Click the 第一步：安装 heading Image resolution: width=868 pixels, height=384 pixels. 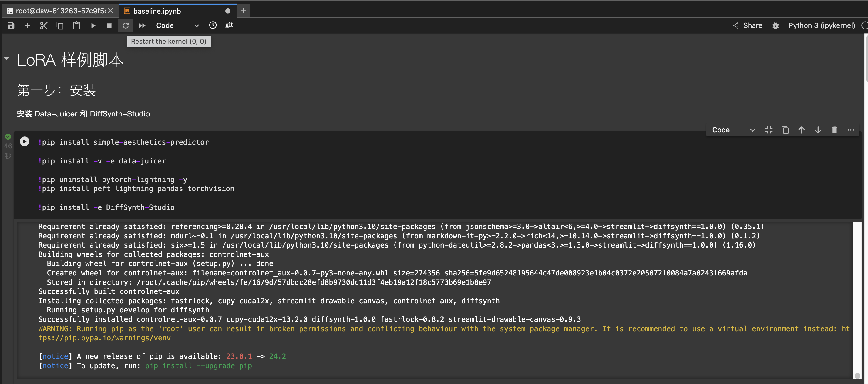[x=56, y=90]
